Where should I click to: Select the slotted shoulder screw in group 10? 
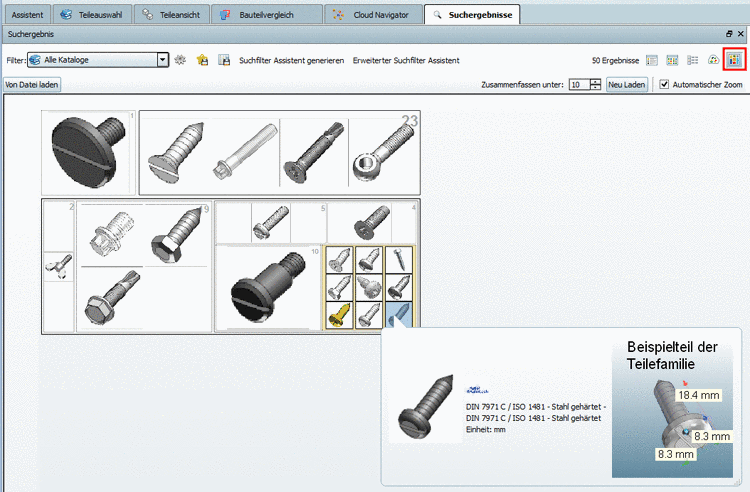pos(268,288)
